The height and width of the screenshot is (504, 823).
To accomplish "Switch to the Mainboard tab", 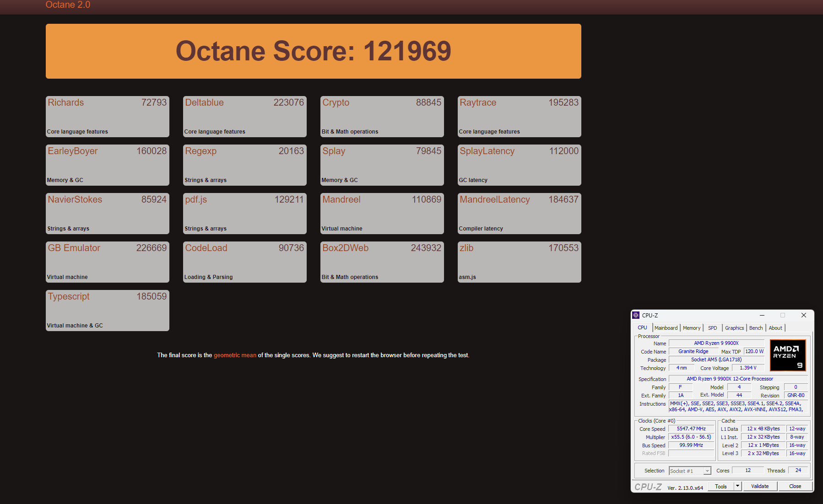I will [666, 328].
